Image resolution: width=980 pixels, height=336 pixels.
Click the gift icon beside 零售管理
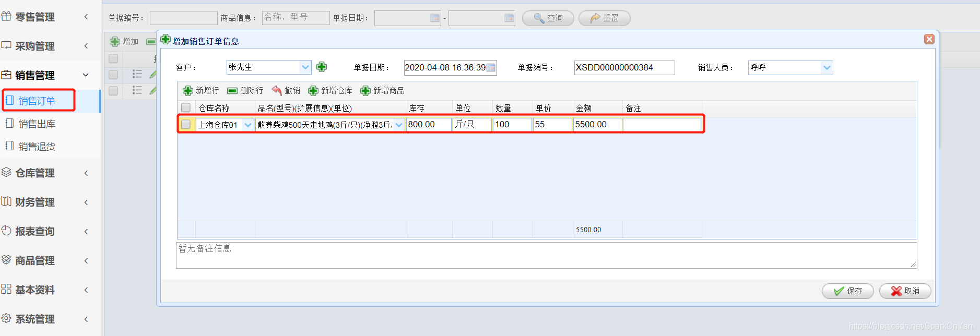tap(6, 17)
